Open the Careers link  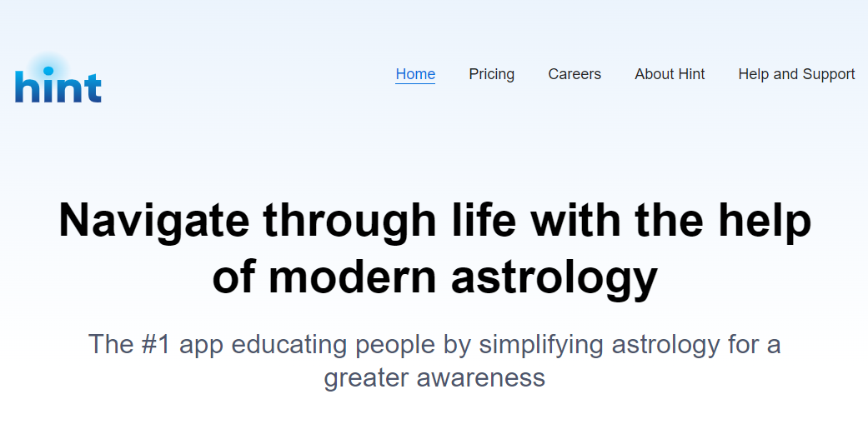pyautogui.click(x=574, y=74)
